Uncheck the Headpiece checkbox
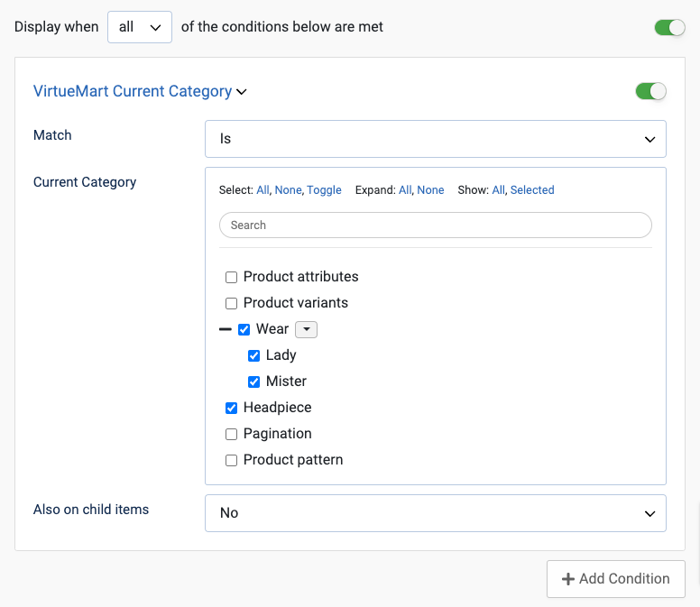700x607 pixels. tap(231, 408)
